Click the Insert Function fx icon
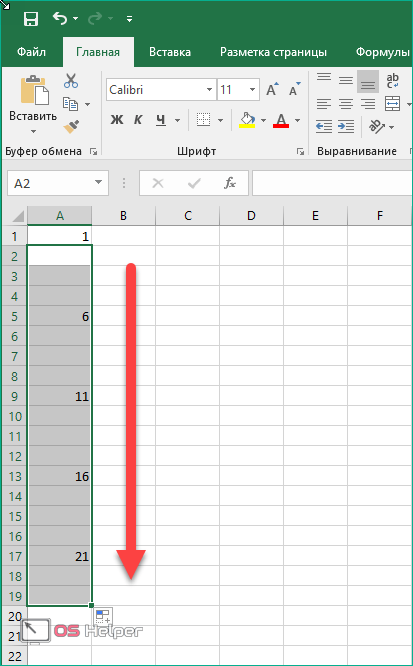Screen dimensions: 413x666 click(x=230, y=183)
